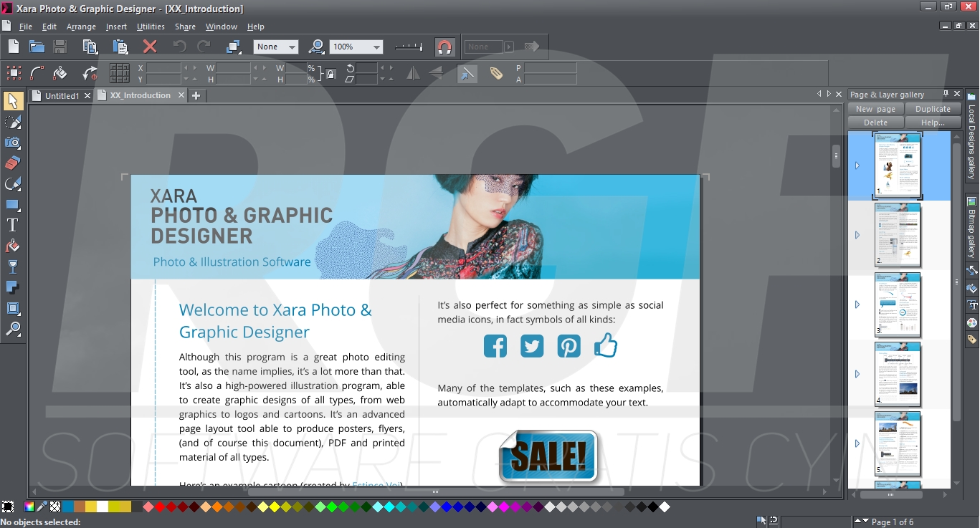Screen dimensions: 980x528
Task: Open the Utilities menu
Action: (x=150, y=27)
